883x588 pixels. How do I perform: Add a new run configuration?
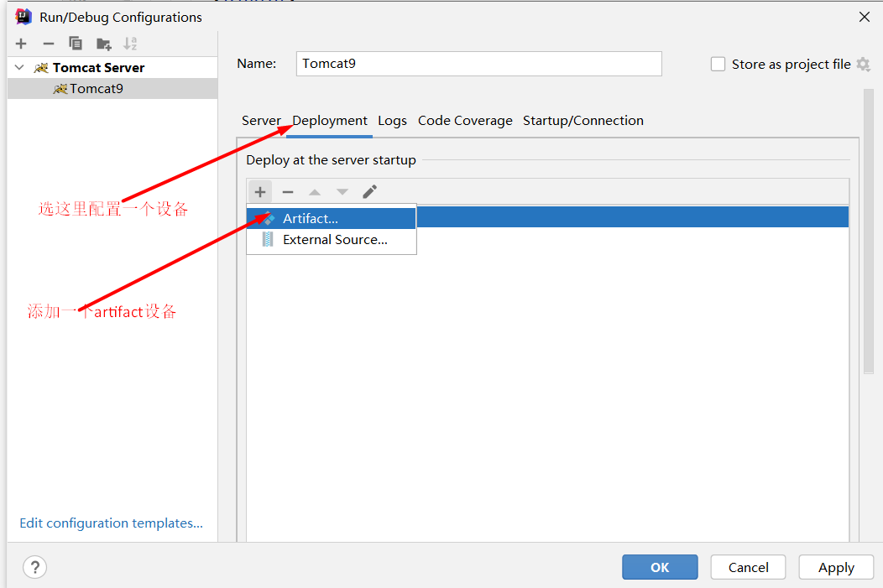(x=21, y=44)
